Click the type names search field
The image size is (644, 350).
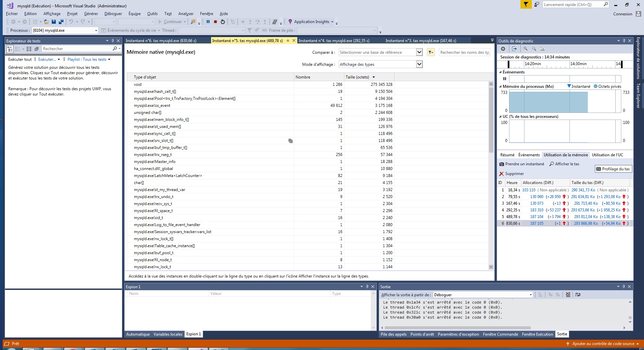464,52
